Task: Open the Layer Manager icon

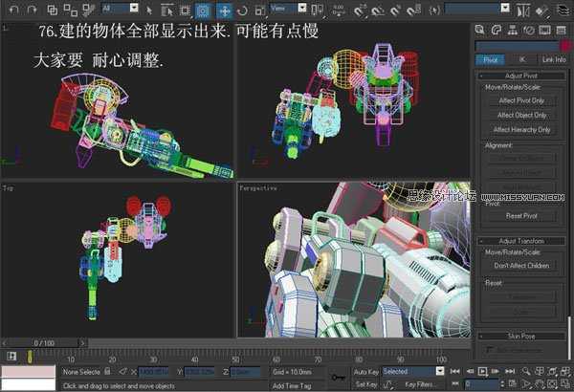Action: (x=564, y=10)
